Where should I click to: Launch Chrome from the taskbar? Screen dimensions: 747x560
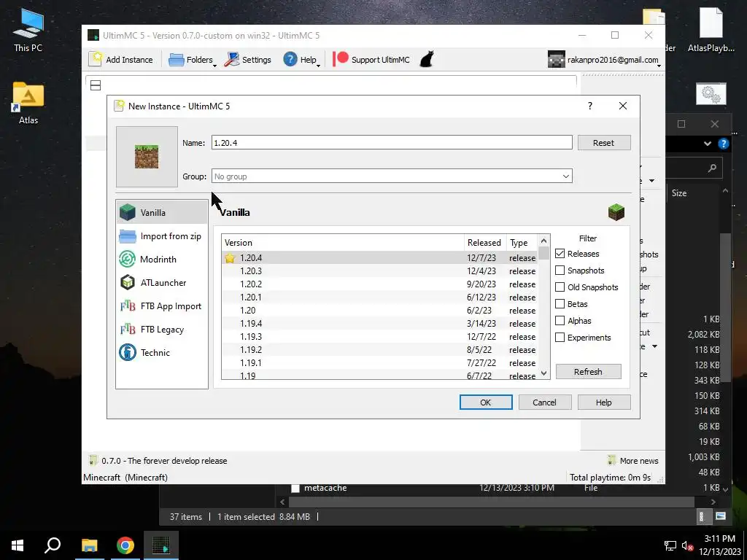click(125, 545)
